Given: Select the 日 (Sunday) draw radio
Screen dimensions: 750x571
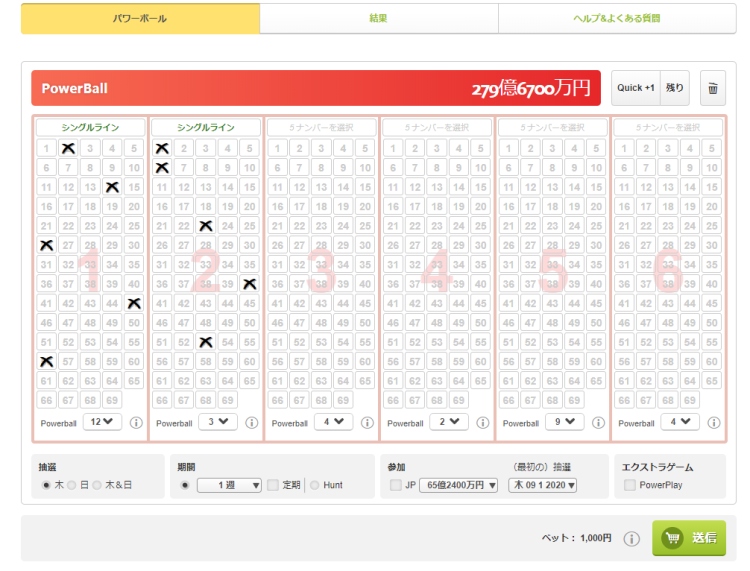Looking at the screenshot, I should [x=72, y=485].
